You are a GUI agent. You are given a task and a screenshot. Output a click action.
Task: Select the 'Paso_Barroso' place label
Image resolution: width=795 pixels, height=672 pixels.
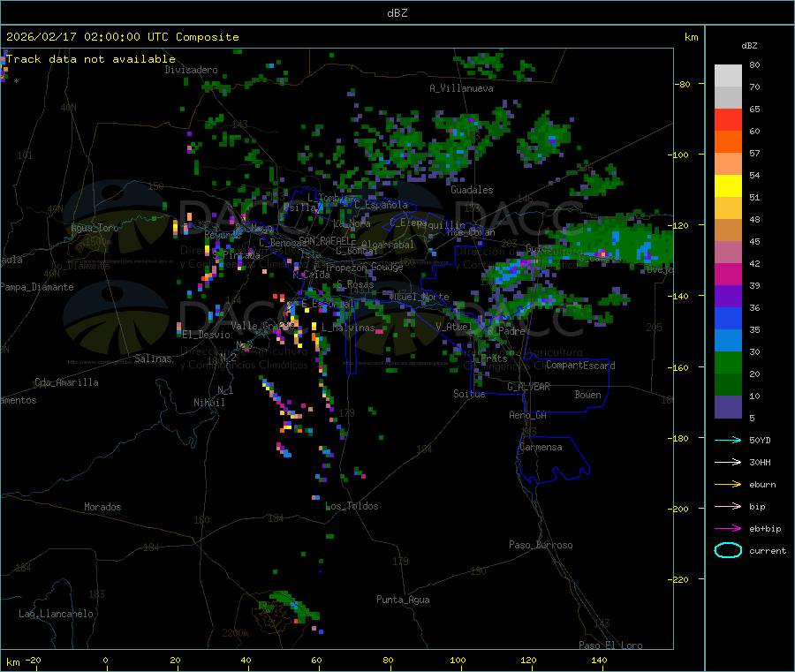[x=541, y=545]
